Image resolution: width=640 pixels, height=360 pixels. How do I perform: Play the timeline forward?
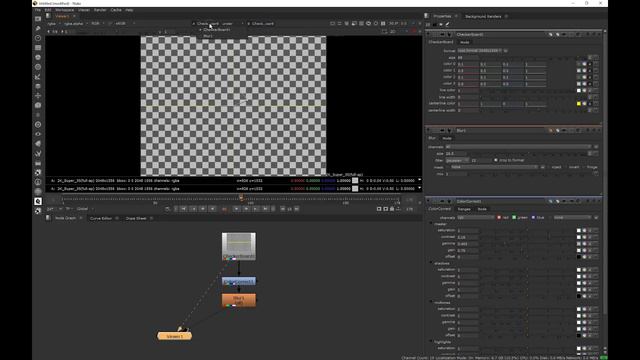(236, 209)
